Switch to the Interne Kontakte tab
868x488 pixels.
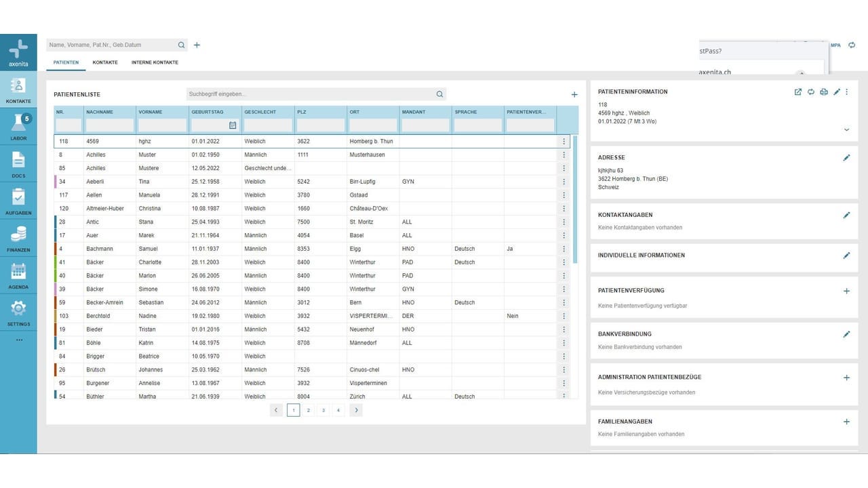(155, 62)
